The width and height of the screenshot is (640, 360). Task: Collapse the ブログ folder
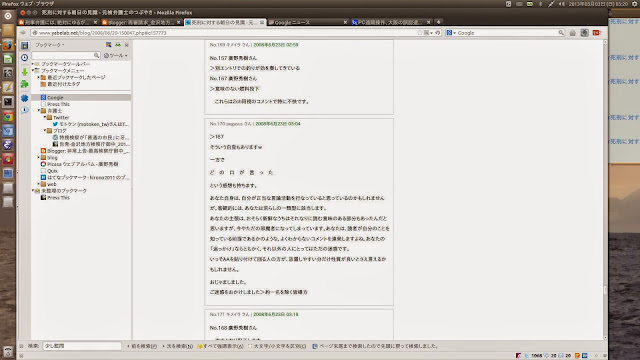point(45,131)
